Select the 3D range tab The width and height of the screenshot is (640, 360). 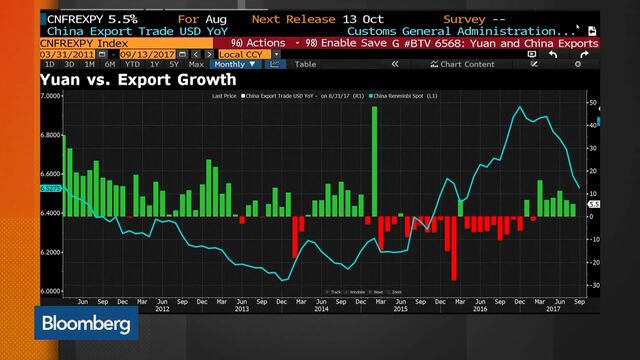(x=69, y=64)
